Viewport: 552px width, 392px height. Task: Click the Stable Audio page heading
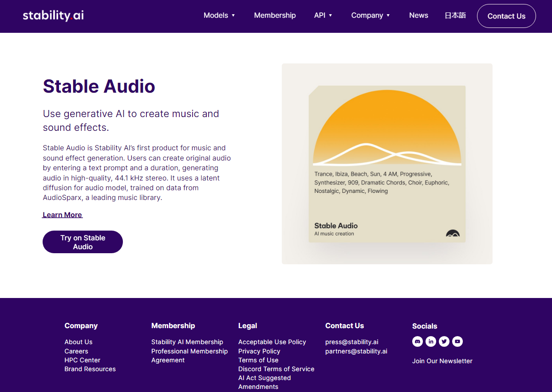point(99,86)
